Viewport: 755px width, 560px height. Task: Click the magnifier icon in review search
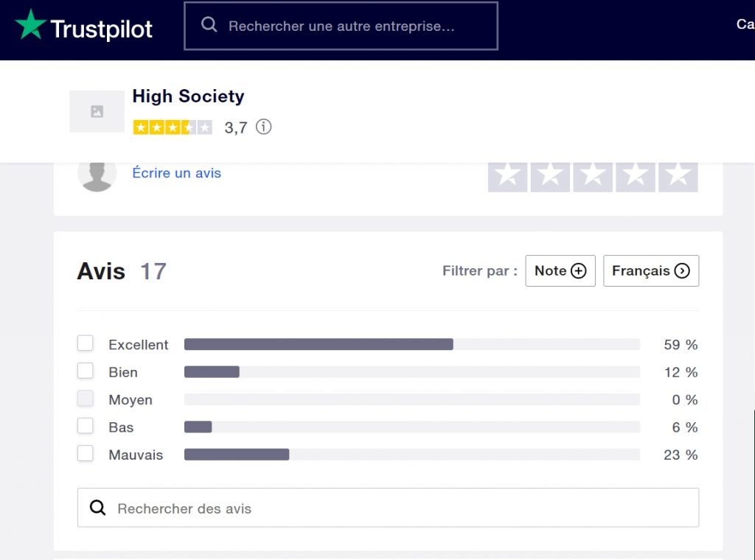[98, 508]
